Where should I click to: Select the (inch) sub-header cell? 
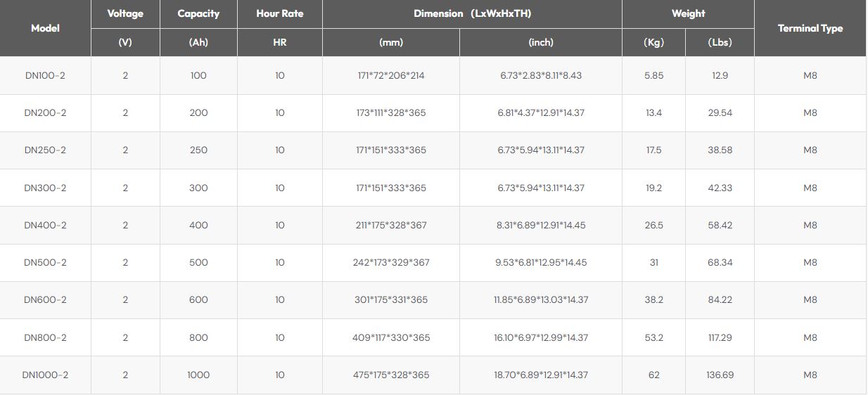(540, 42)
